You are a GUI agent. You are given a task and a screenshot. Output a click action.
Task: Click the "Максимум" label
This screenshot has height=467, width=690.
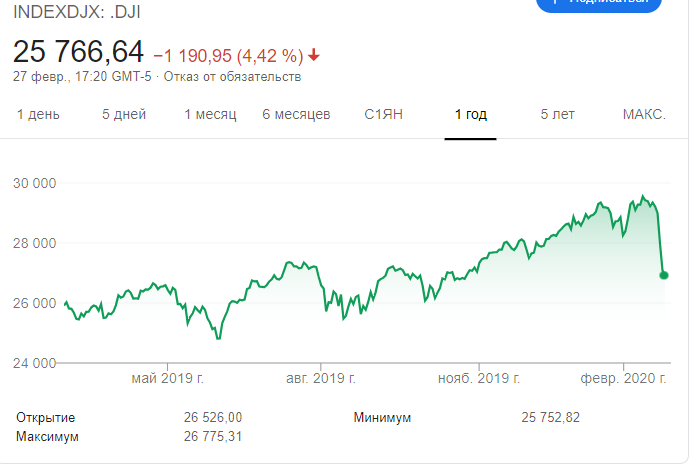48,437
